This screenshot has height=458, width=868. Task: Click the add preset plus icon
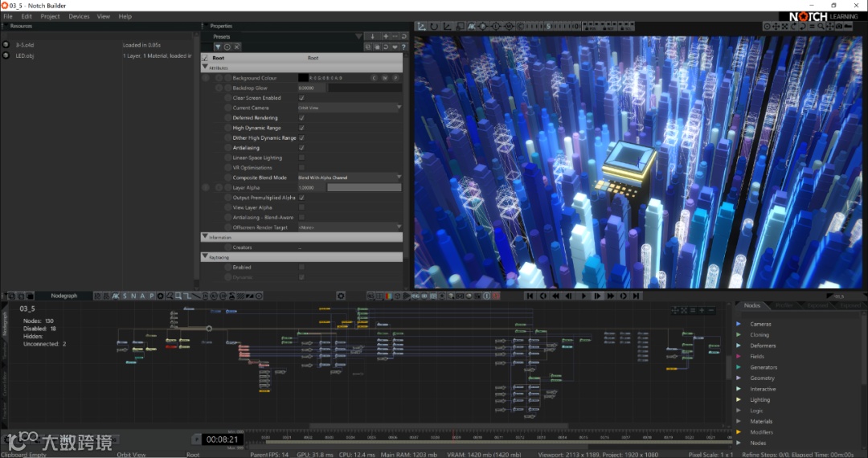[386, 36]
